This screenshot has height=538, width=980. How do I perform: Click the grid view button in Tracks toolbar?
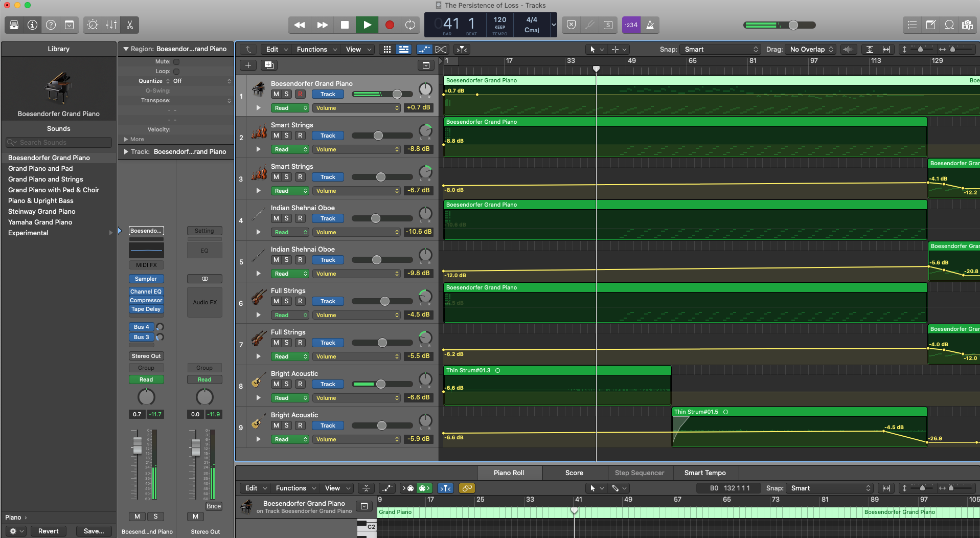point(387,49)
